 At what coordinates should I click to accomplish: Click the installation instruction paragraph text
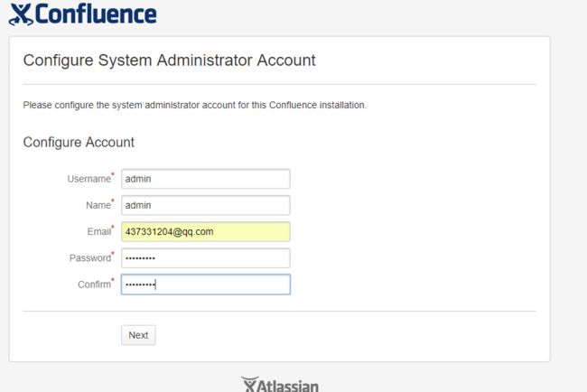click(195, 105)
